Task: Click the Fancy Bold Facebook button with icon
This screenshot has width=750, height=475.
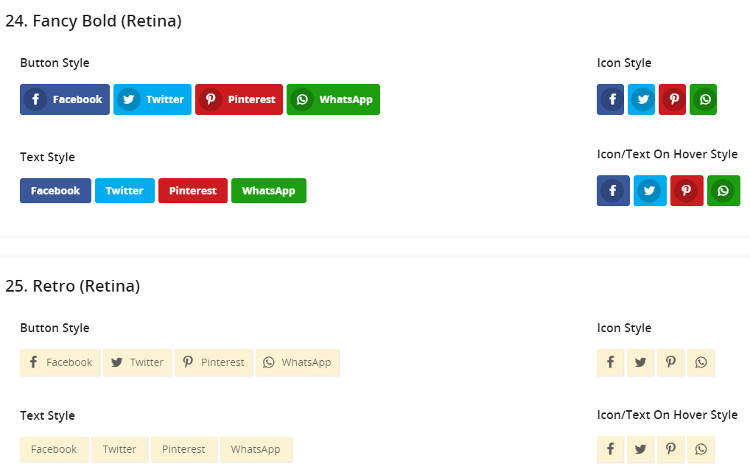Action: click(x=65, y=99)
